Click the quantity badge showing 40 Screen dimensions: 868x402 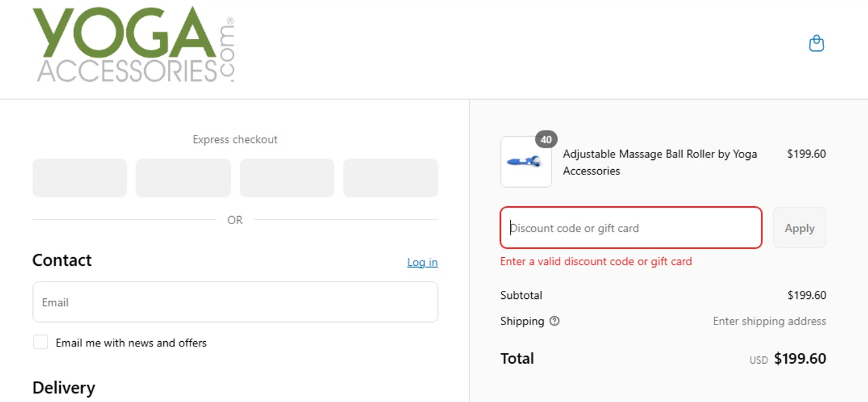pyautogui.click(x=546, y=139)
